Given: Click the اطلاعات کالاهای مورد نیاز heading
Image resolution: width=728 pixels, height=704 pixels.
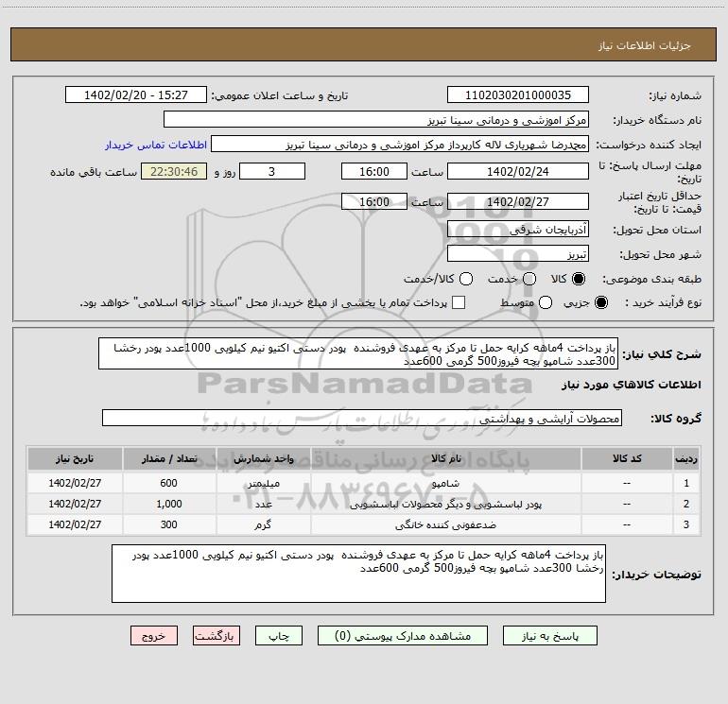Looking at the screenshot, I should point(632,385).
